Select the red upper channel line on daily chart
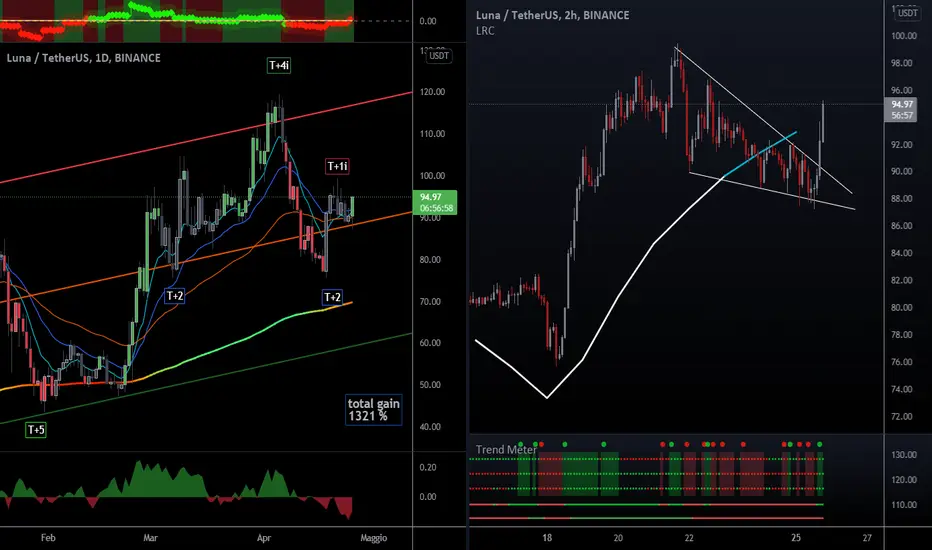Screen dimensions: 932x550 tap(206, 137)
